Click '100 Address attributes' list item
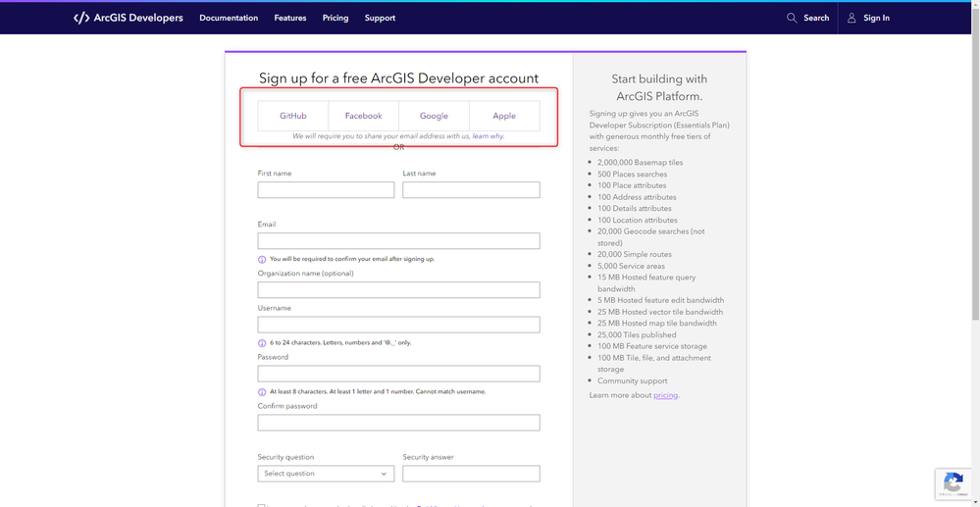Screen dimensions: 980x507 [x=637, y=197]
